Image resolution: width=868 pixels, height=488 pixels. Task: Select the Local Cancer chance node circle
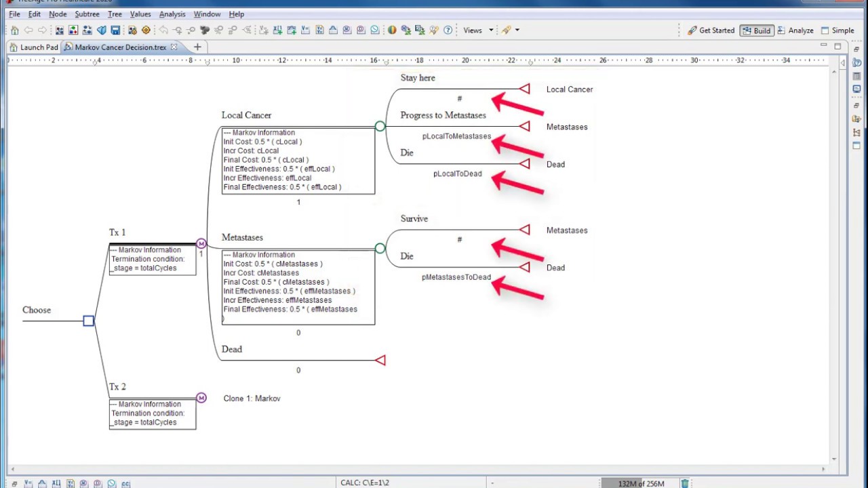[x=380, y=126]
